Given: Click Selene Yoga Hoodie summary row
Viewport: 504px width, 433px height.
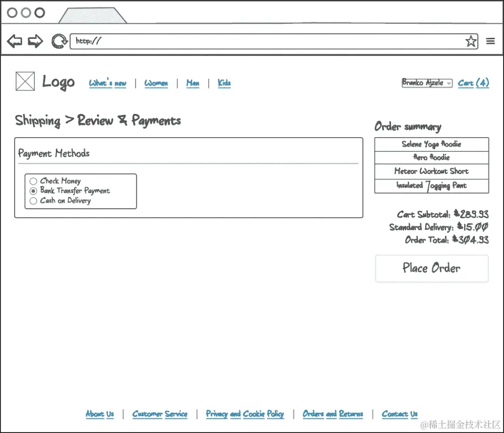Looking at the screenshot, I should (432, 144).
